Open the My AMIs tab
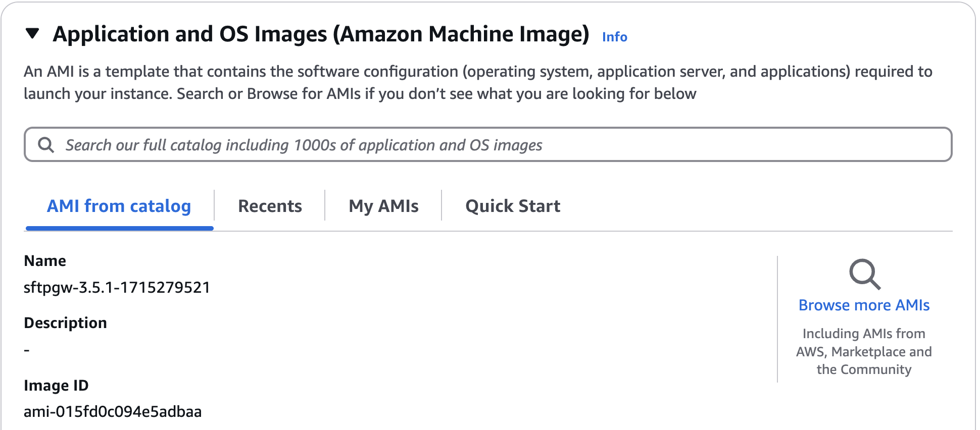The width and height of the screenshot is (980, 430). tap(383, 206)
